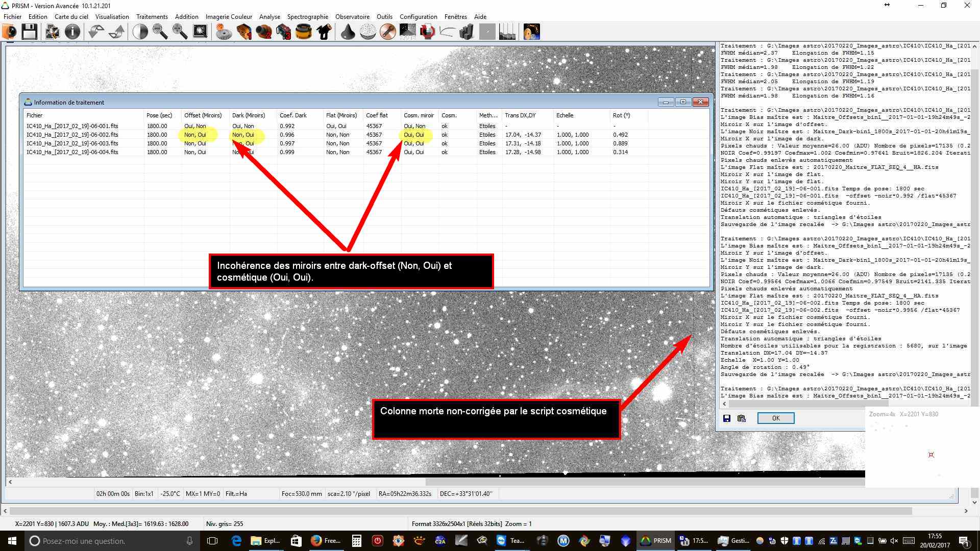Click the contrast half-circle toolbar icon
This screenshot has height=551, width=980.
pyautogui.click(x=140, y=32)
